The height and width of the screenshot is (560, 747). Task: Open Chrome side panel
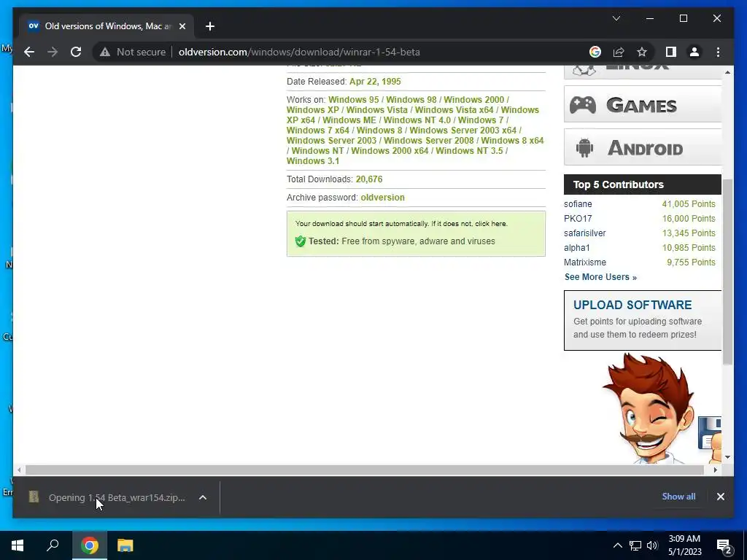[x=671, y=52]
